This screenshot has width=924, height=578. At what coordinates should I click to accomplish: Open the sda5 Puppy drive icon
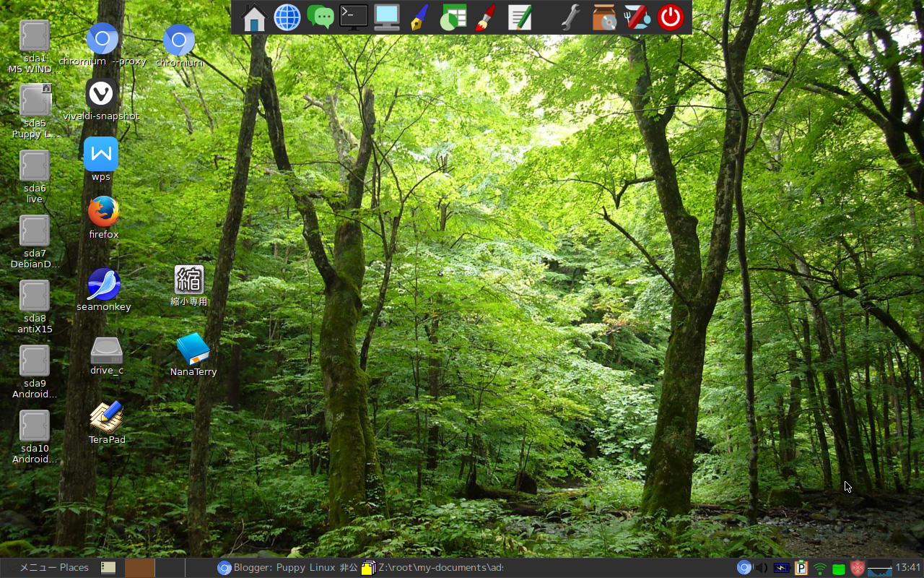[35, 100]
